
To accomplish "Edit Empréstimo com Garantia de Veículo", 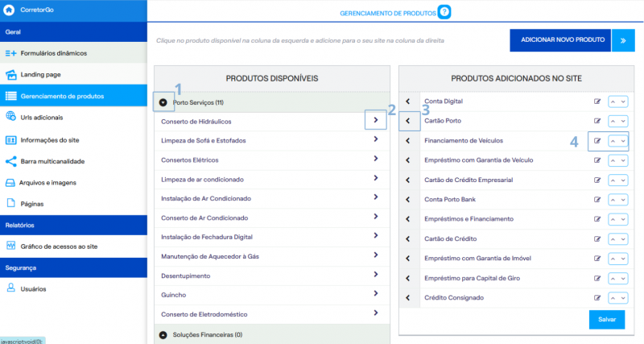I will [597, 160].
